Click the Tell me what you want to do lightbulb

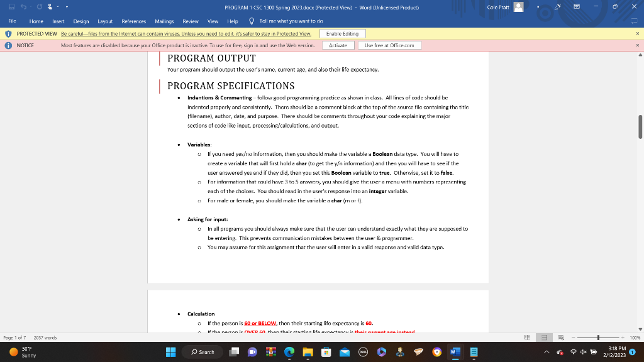pos(251,21)
